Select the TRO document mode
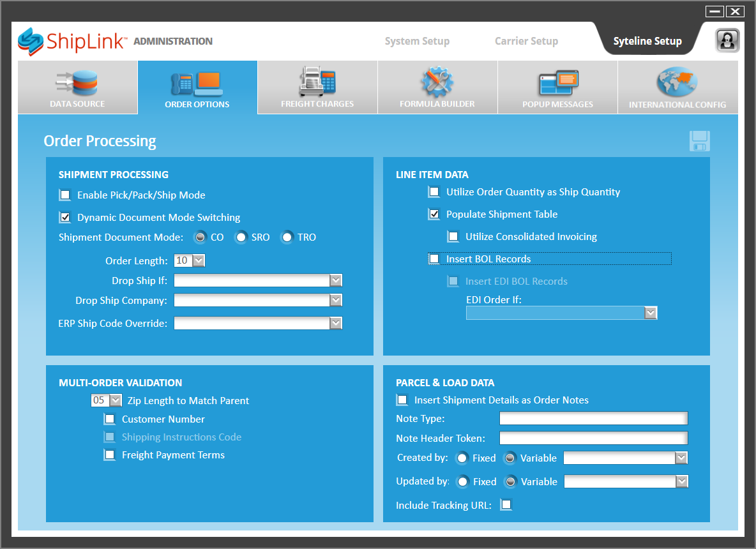 [287, 237]
